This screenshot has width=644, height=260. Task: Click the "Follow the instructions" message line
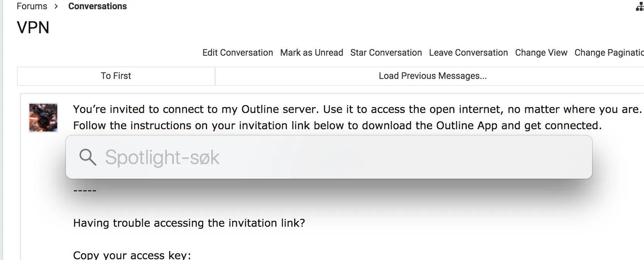[337, 125]
